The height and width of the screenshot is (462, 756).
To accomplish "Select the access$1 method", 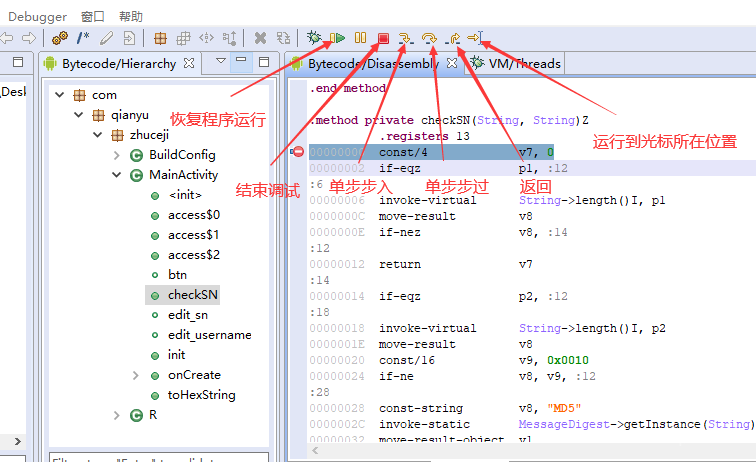I will (x=194, y=235).
